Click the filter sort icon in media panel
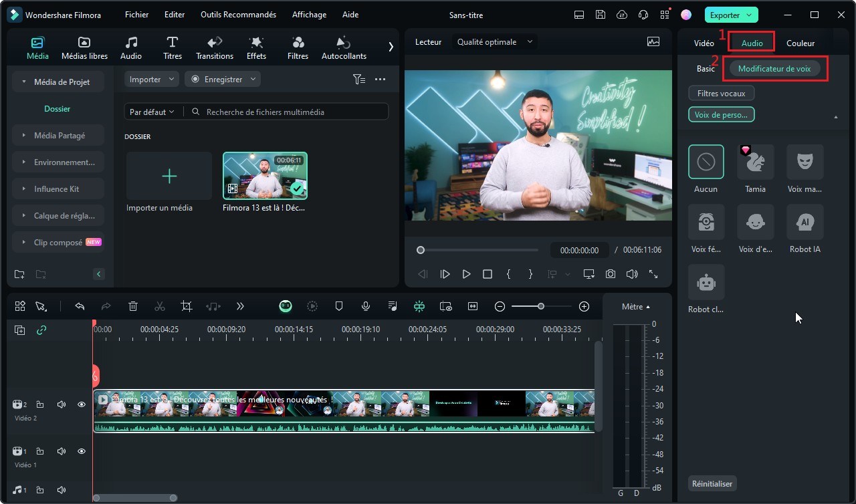This screenshot has height=504, width=856. [359, 80]
